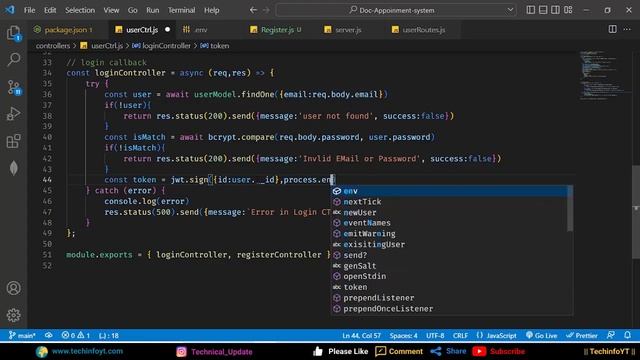Change the UTF-8 file encoding

[x=435, y=336]
